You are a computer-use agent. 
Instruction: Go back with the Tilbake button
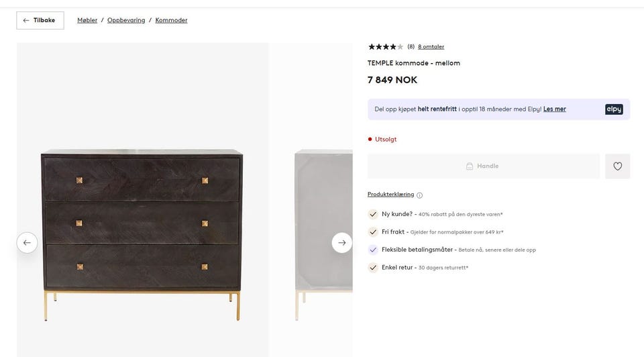pos(40,21)
